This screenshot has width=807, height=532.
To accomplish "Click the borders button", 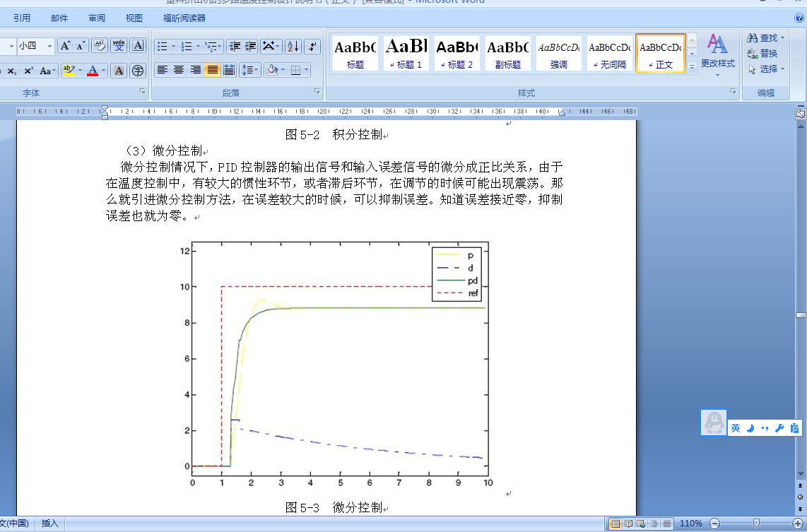I will click(x=295, y=70).
